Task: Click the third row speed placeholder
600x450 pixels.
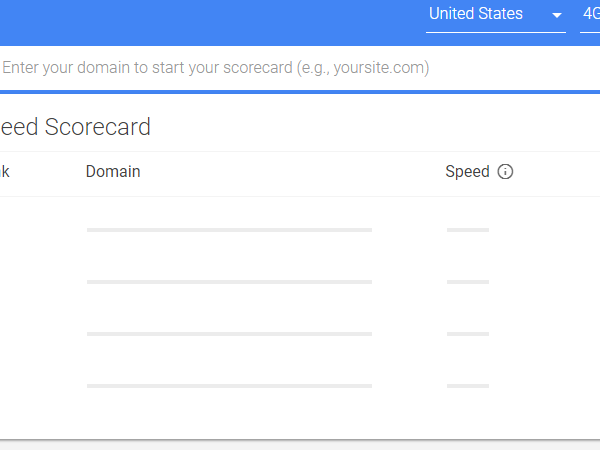Action: point(467,334)
